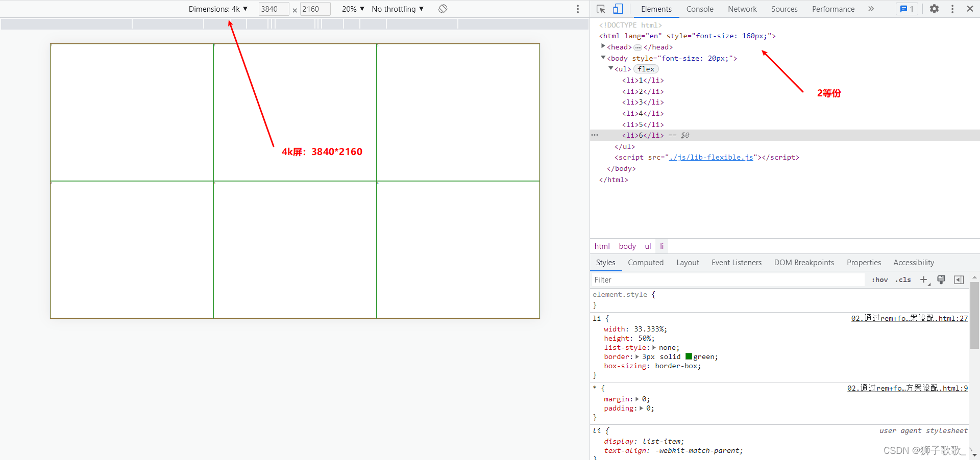Expand the margin property triangle
The height and width of the screenshot is (460, 980).
[637, 399]
